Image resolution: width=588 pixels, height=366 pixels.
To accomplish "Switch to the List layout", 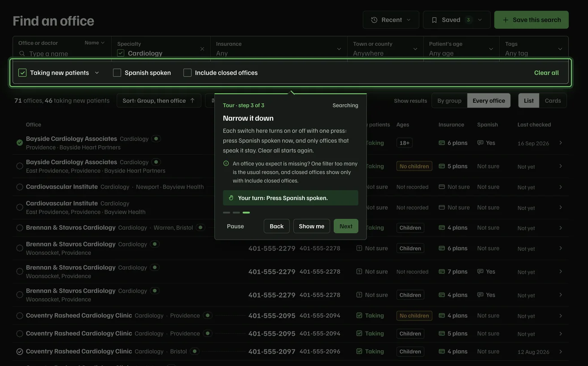I will pos(529,100).
